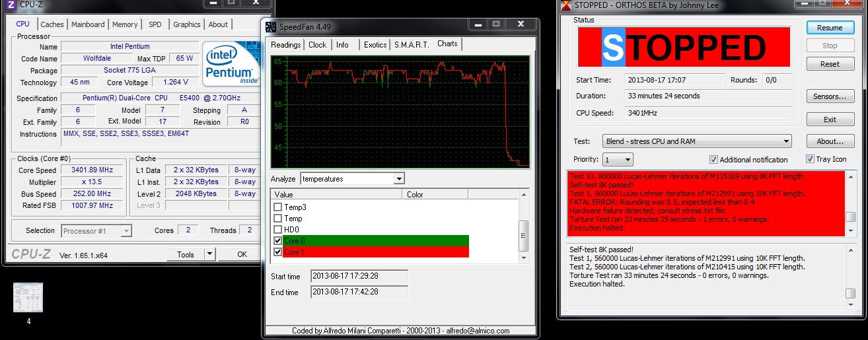Uncheck the Core 1 checkbox
868x340 pixels.
277,252
